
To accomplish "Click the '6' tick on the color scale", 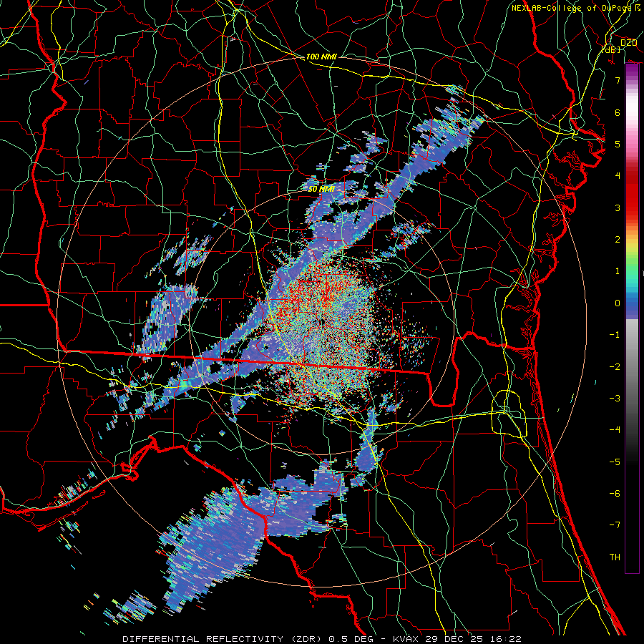I will coord(618,112).
